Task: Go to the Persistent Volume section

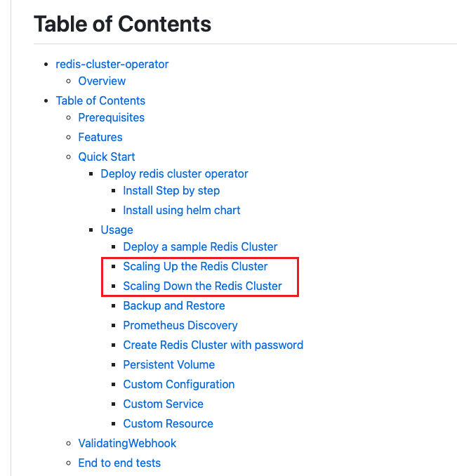Action: click(168, 364)
